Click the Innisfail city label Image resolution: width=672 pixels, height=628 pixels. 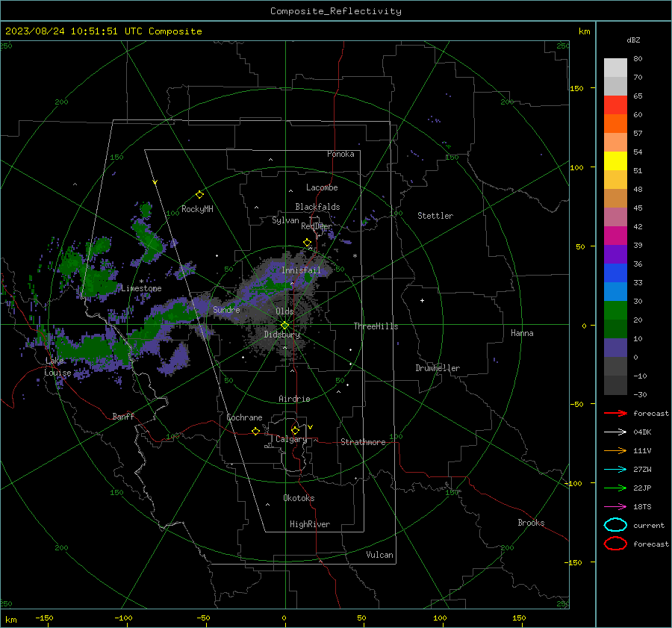[x=301, y=270]
